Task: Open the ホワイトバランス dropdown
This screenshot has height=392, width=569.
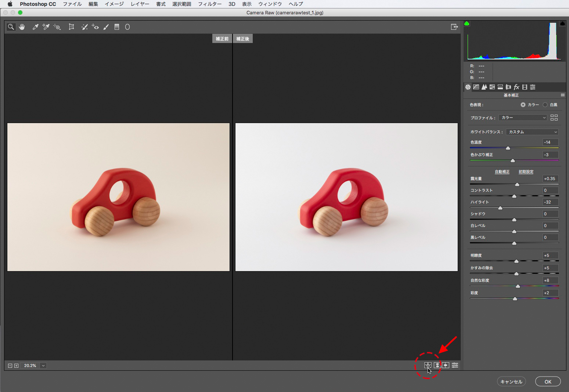Action: pyautogui.click(x=532, y=132)
